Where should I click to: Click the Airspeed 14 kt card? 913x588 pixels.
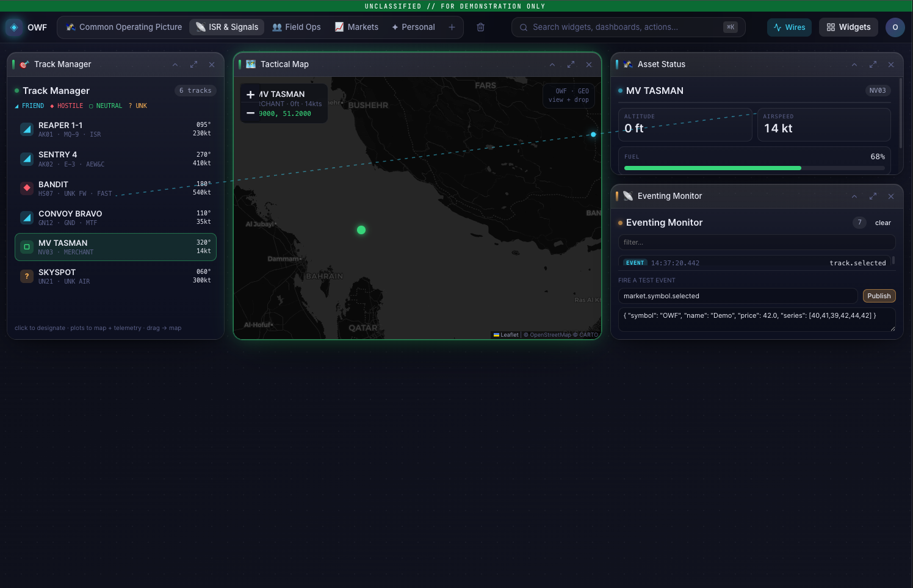coord(824,124)
